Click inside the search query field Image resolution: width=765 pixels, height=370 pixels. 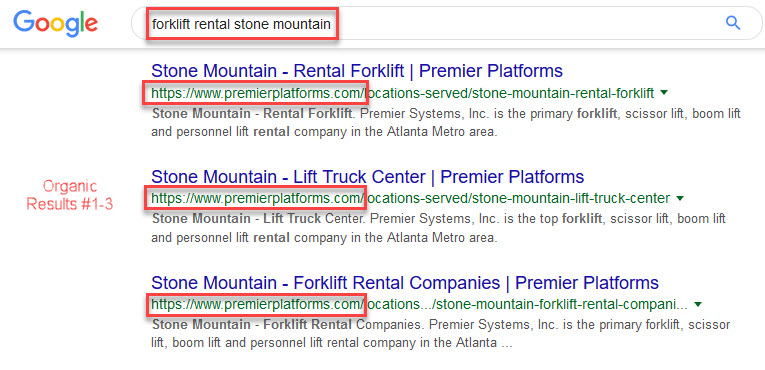[x=446, y=23]
